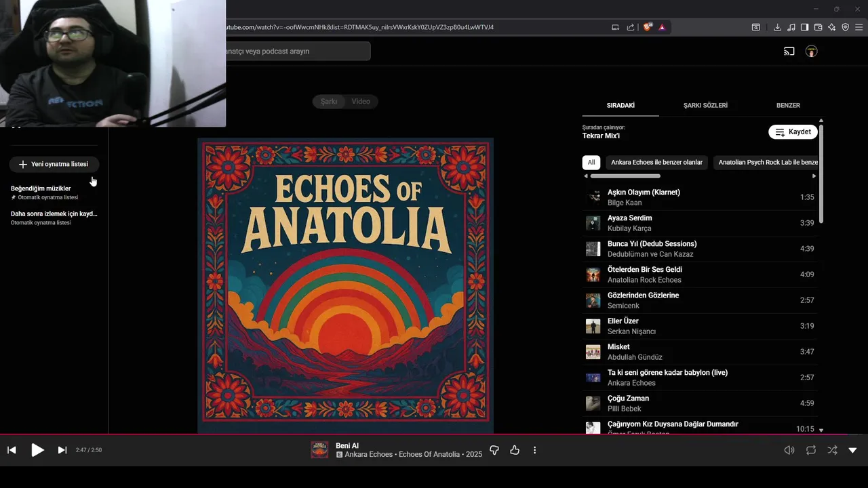
Task: Open the tab search icon in Brave
Action: (755, 27)
